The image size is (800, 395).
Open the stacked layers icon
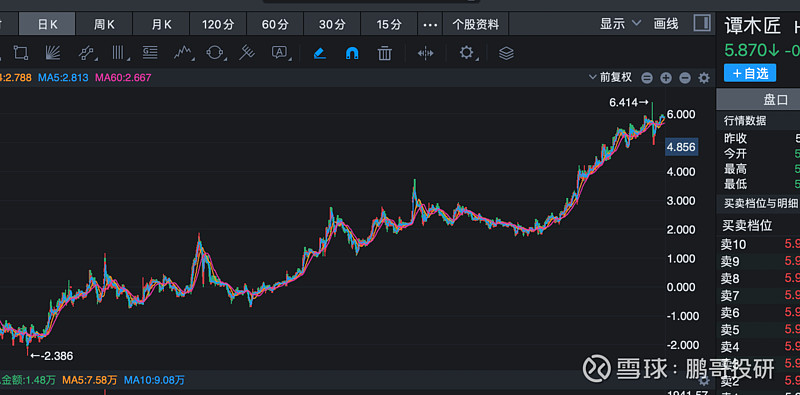[506, 53]
